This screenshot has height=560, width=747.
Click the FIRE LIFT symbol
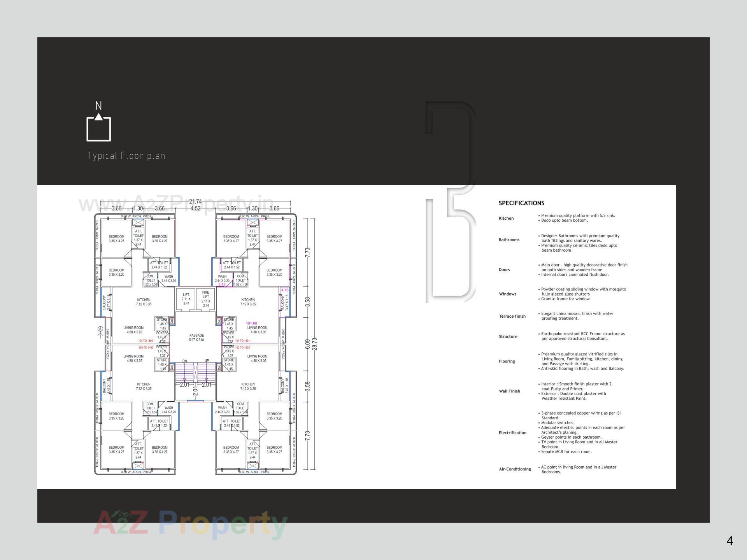tap(205, 299)
